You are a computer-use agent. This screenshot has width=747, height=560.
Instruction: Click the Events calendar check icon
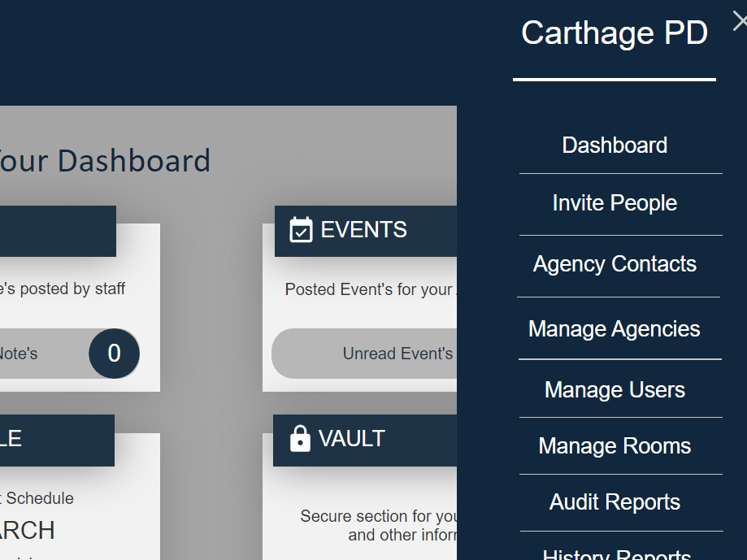tap(301, 230)
